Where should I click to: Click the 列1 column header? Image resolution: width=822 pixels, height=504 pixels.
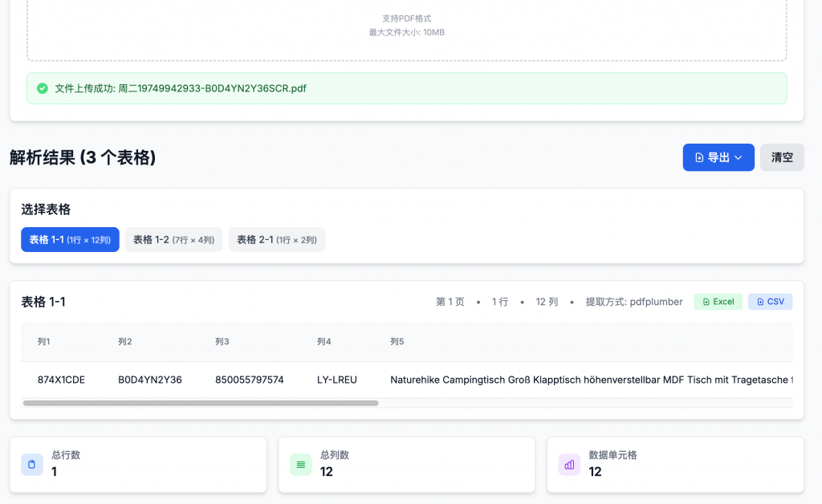tap(44, 342)
